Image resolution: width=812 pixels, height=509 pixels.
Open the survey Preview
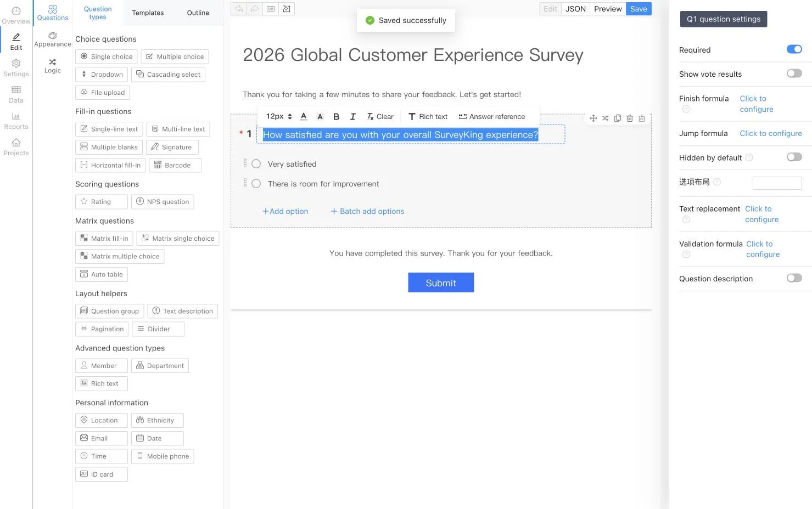(608, 9)
